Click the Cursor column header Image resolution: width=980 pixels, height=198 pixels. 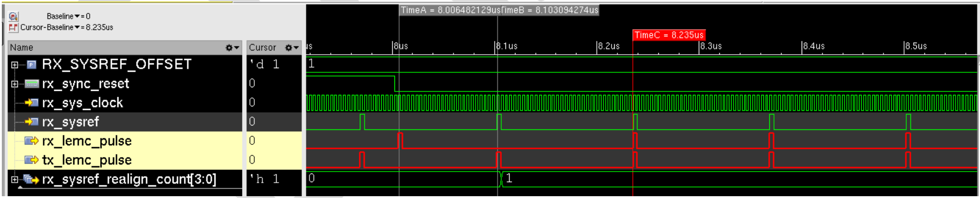pos(274,48)
